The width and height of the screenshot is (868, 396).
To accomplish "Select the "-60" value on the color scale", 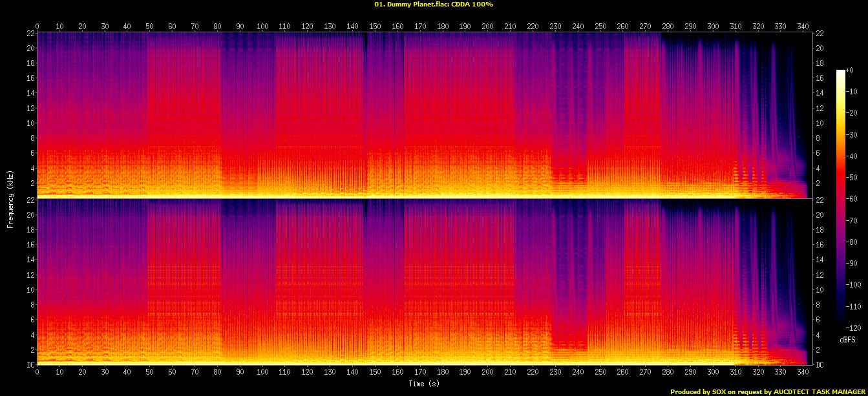I will click(851, 199).
